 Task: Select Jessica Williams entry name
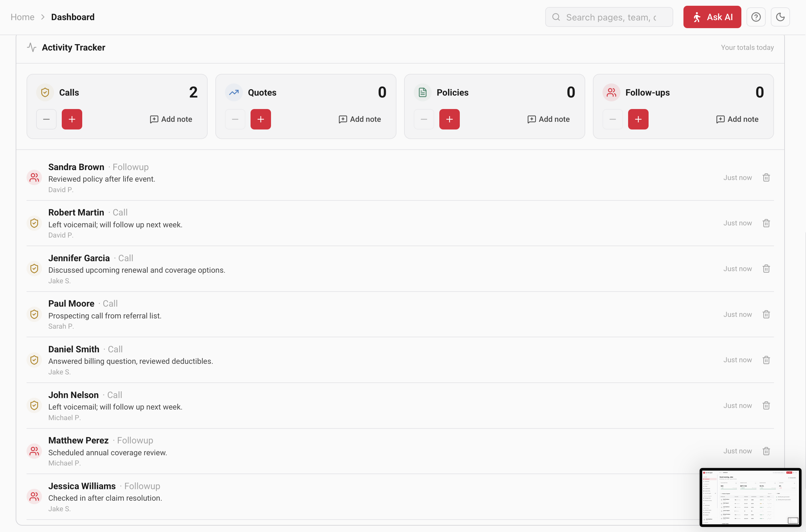82,486
